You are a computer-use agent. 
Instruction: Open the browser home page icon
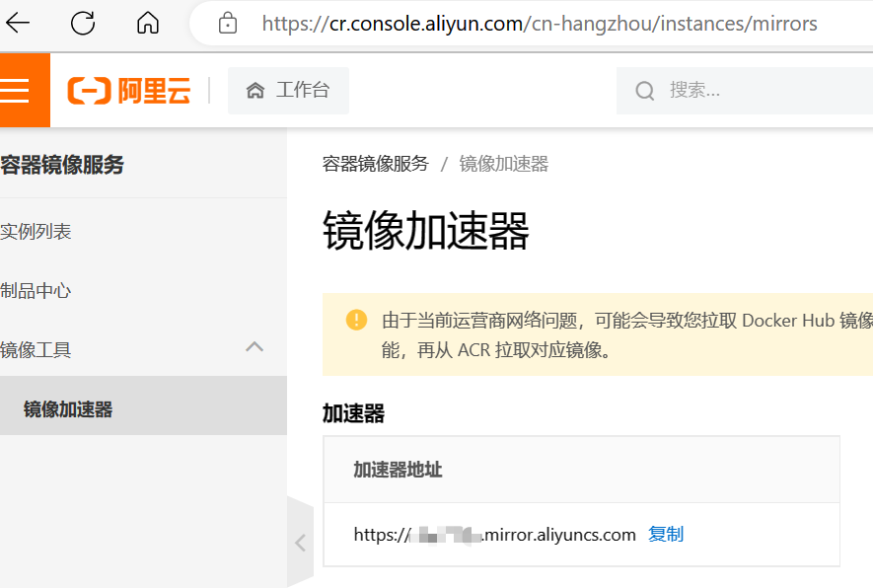pos(148,23)
